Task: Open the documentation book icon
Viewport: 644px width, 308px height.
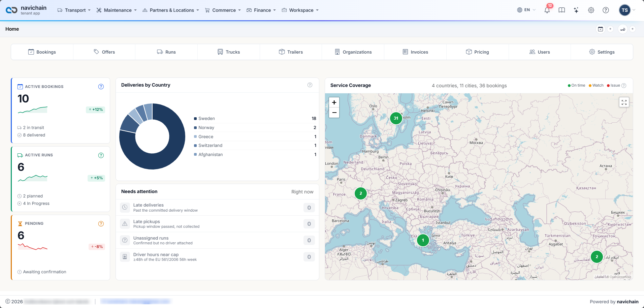Action: coord(561,10)
